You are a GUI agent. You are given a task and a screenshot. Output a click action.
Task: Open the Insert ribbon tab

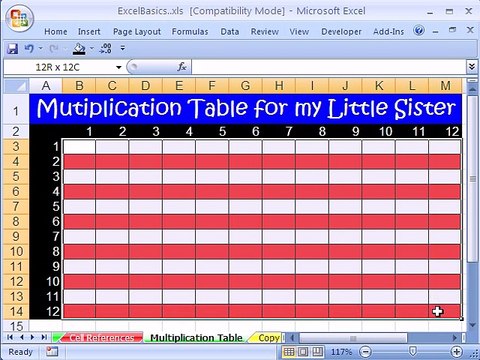coord(89,32)
